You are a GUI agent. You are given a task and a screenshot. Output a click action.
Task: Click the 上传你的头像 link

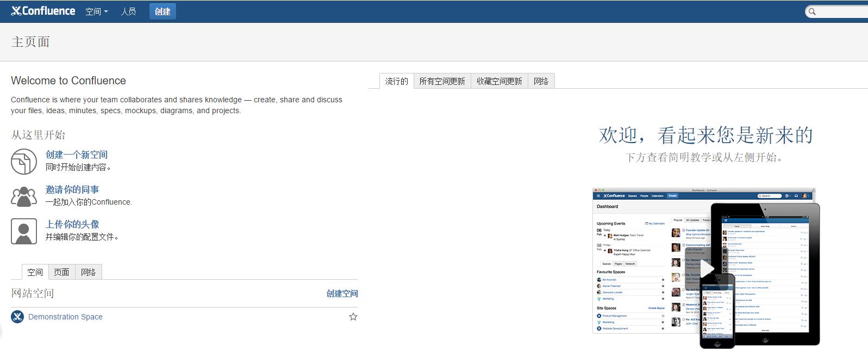(x=72, y=224)
